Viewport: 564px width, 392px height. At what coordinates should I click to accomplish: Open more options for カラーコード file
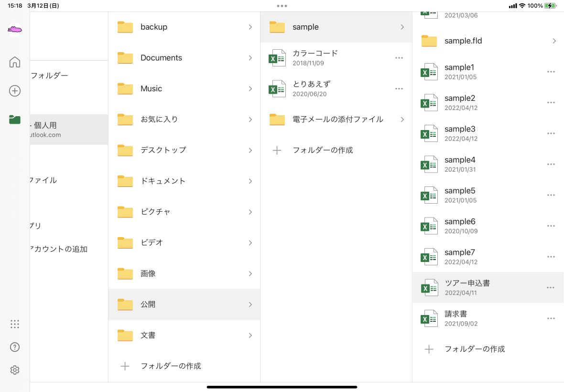(399, 58)
